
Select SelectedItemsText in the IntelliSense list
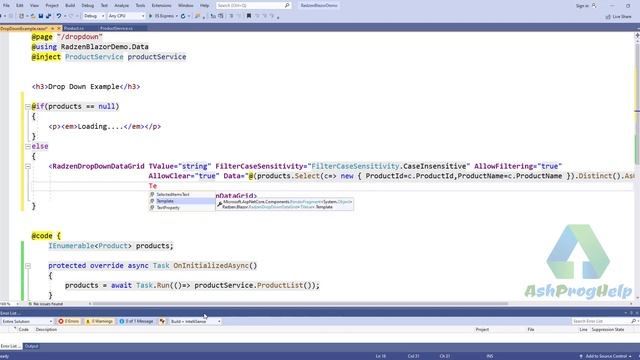[x=182, y=194]
